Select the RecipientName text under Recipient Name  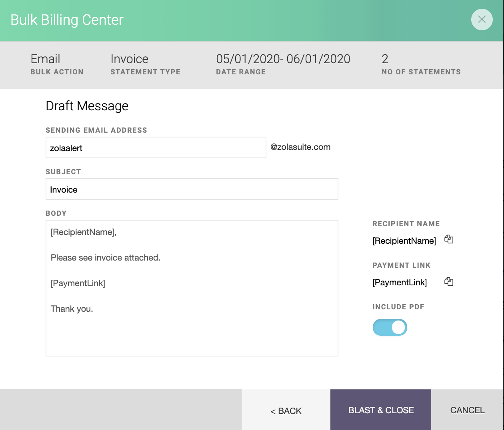[404, 241]
